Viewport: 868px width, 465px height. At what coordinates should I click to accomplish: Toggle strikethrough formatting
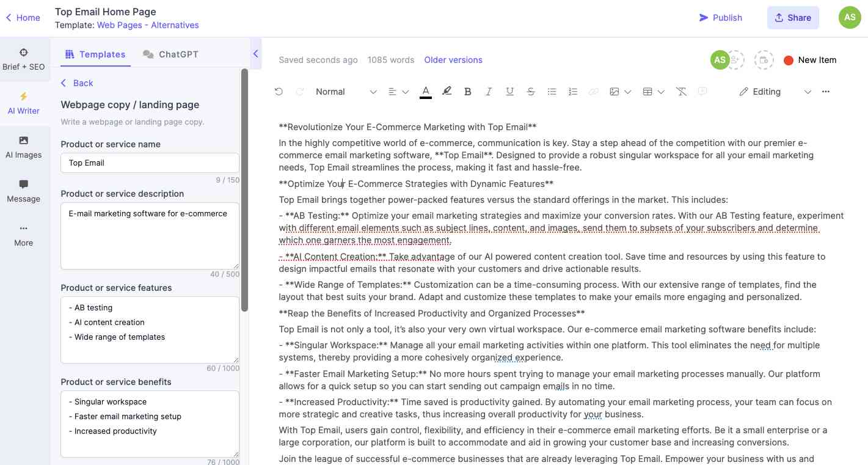tap(531, 91)
